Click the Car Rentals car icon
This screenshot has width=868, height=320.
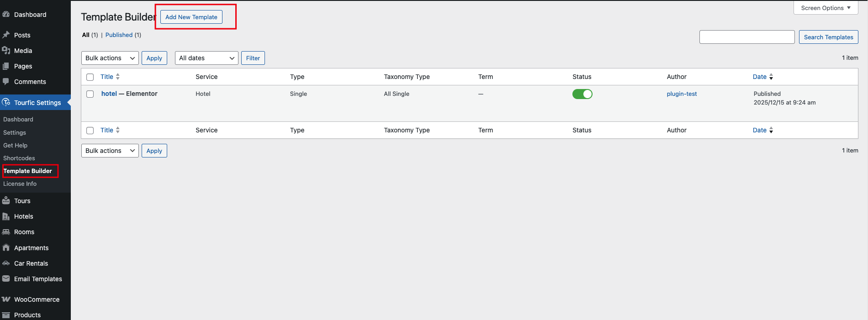click(6, 263)
